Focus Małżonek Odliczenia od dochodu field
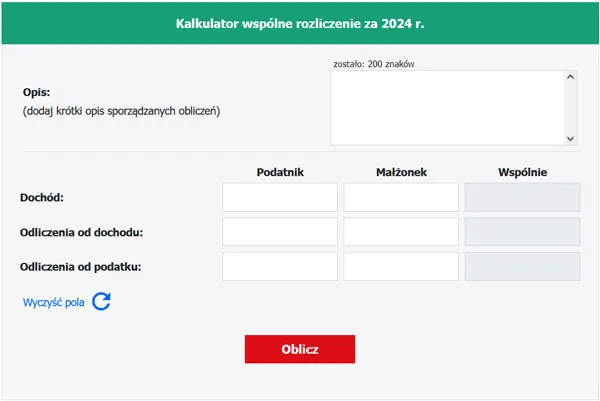 coord(401,232)
